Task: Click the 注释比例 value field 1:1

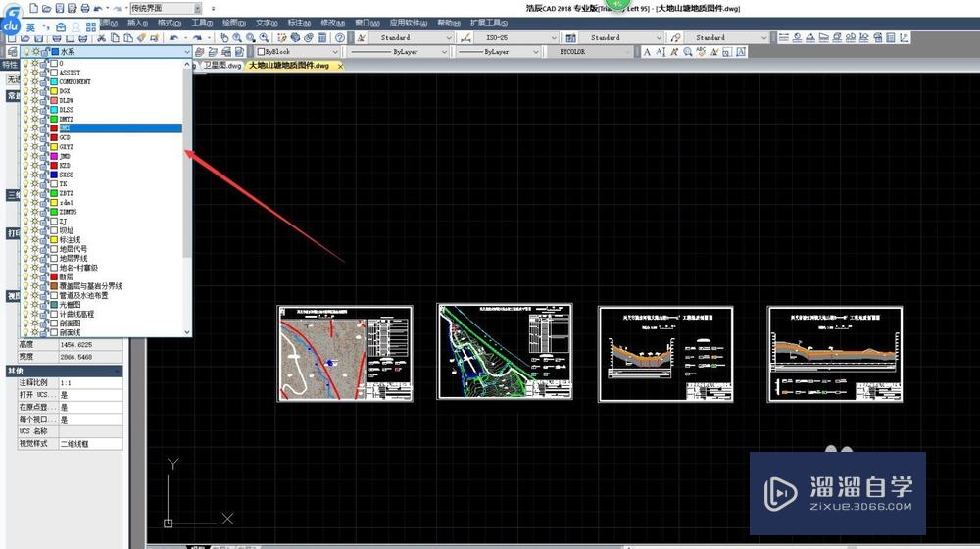Action: click(90, 382)
